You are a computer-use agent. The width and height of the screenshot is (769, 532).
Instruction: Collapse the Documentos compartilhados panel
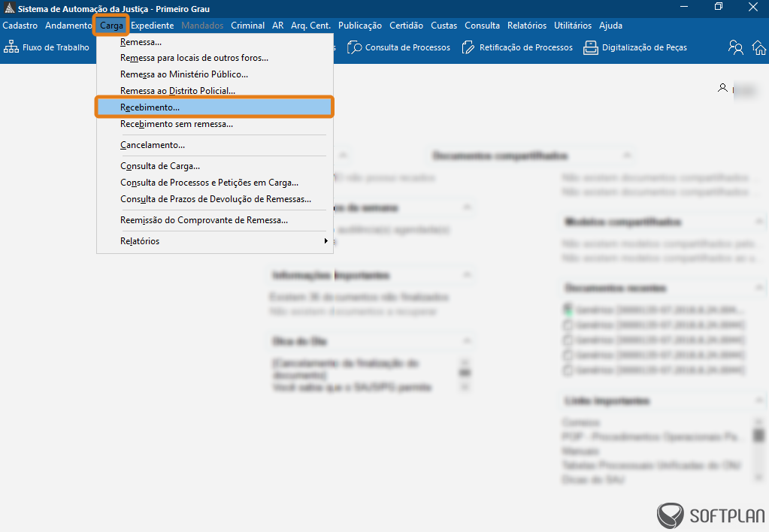(x=626, y=156)
